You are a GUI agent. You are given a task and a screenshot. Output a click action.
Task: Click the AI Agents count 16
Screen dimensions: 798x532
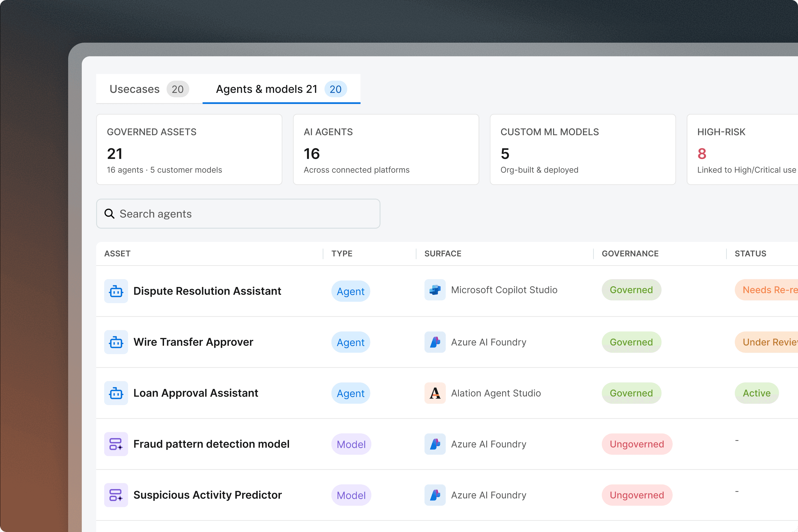click(x=312, y=154)
